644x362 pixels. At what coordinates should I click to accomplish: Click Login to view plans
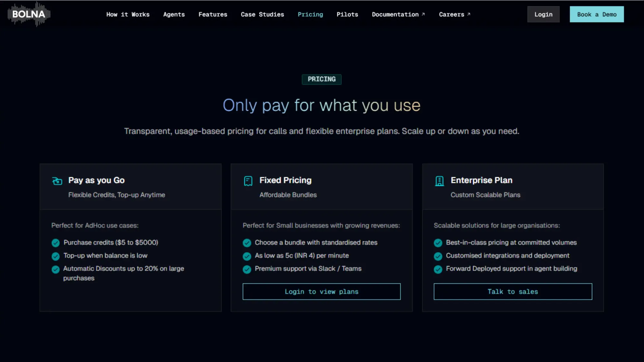(x=321, y=292)
